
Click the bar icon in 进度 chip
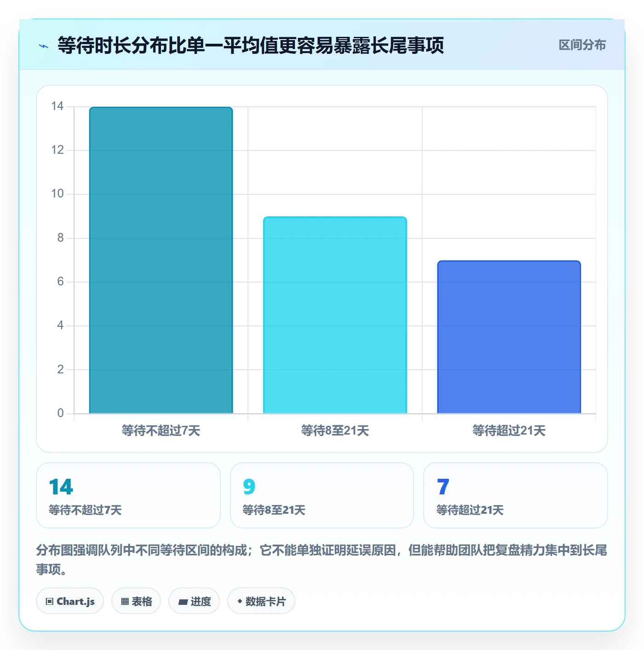pos(183,602)
